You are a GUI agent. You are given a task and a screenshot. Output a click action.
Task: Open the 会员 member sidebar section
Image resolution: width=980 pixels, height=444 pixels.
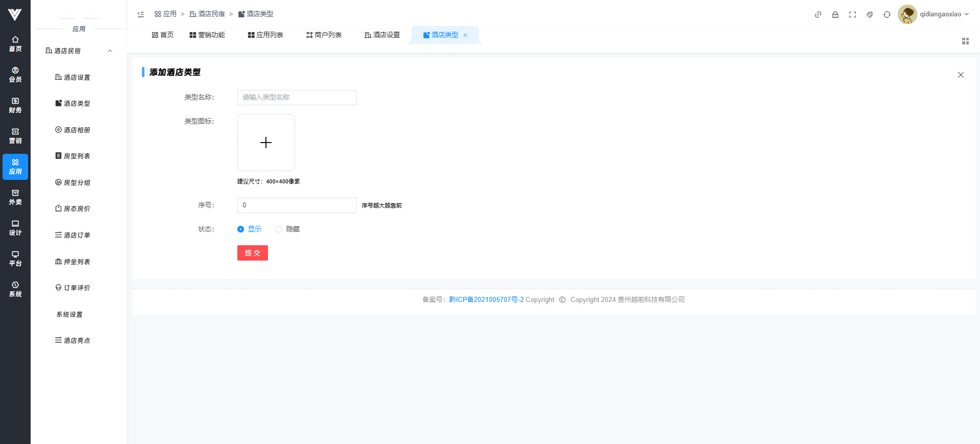[x=15, y=75]
